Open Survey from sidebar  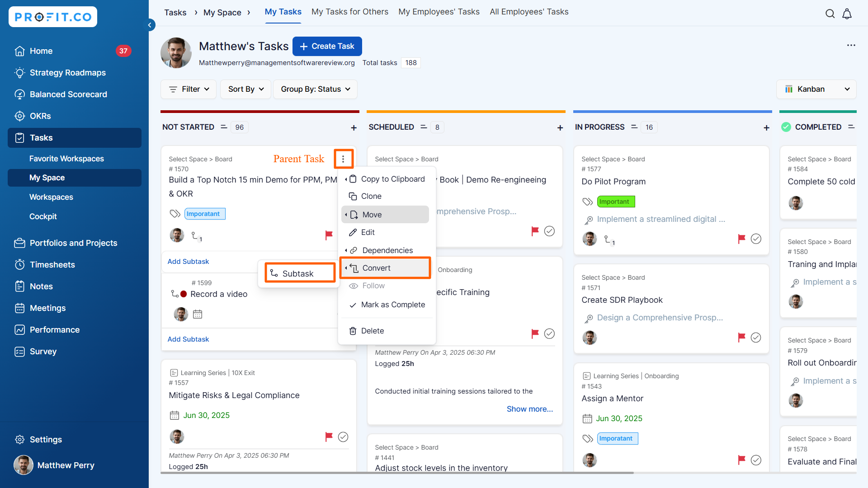click(43, 352)
